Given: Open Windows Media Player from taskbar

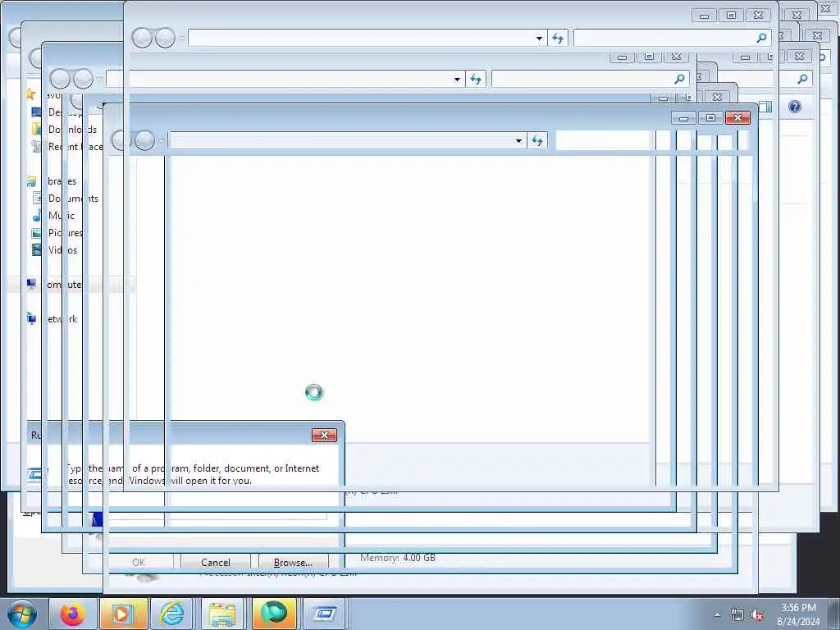Looking at the screenshot, I should [x=122, y=614].
